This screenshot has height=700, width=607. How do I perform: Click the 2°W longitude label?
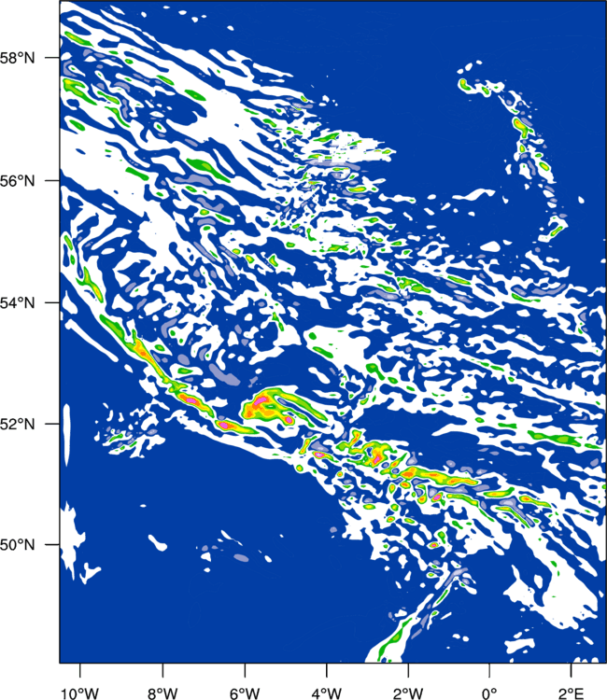pyautogui.click(x=408, y=693)
